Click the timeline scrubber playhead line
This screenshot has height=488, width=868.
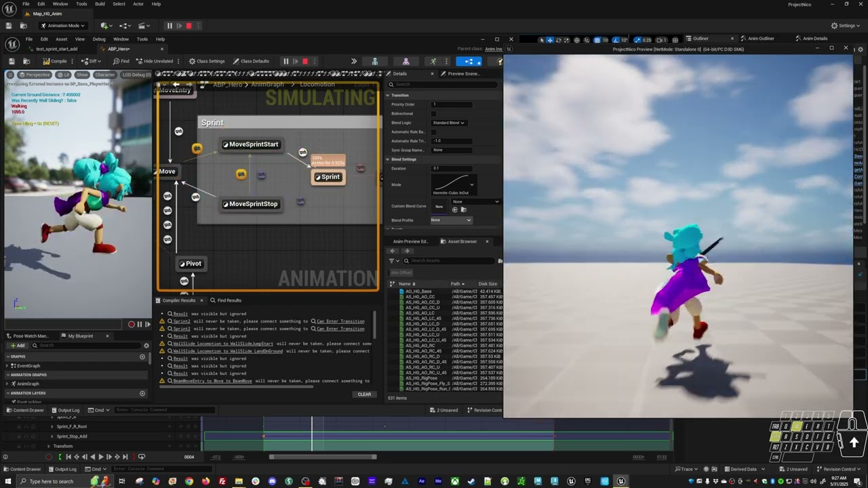pyautogui.click(x=313, y=434)
